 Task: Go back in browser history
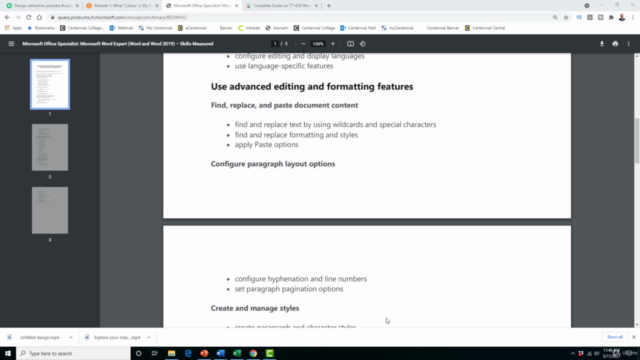[7, 17]
